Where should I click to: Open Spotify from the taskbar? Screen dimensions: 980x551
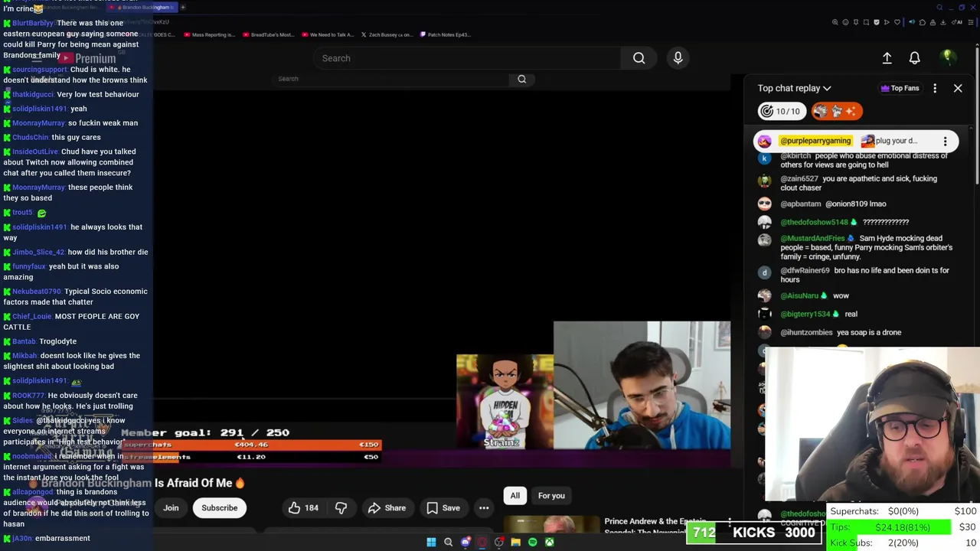532,543
